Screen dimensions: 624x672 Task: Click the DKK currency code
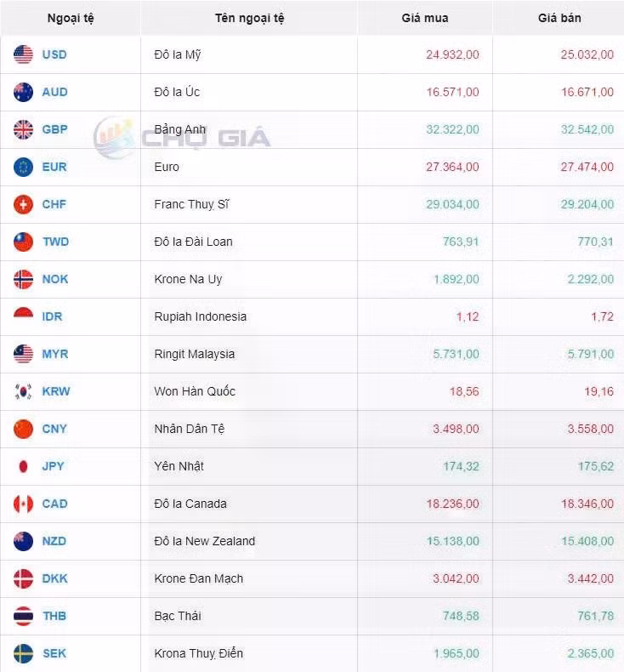pyautogui.click(x=54, y=578)
